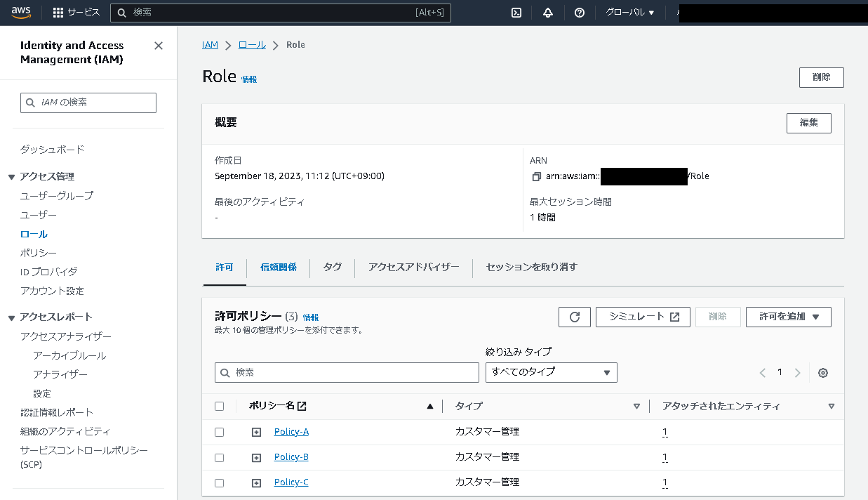Image resolution: width=868 pixels, height=500 pixels.
Task: Refresh the permissions policy list
Action: point(575,317)
